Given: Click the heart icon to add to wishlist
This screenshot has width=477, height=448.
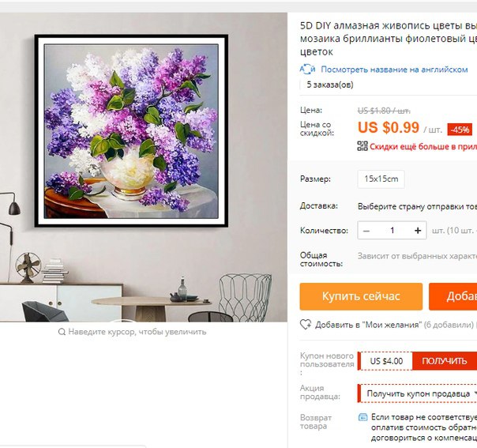Looking at the screenshot, I should (306, 325).
